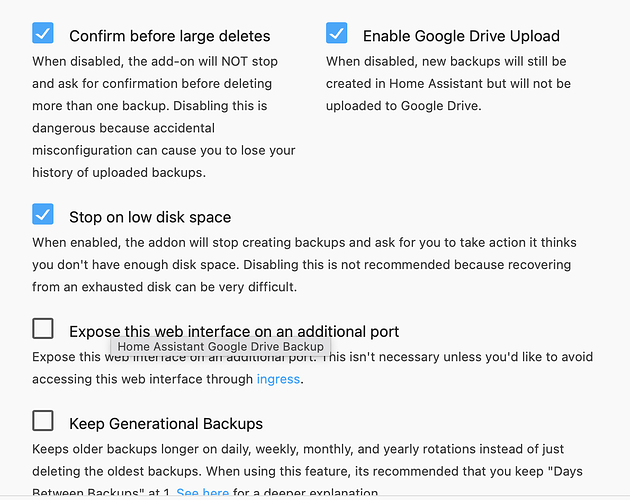The image size is (630, 500).
Task: Untick the Stop on low disk space checkbox
Action: click(43, 215)
